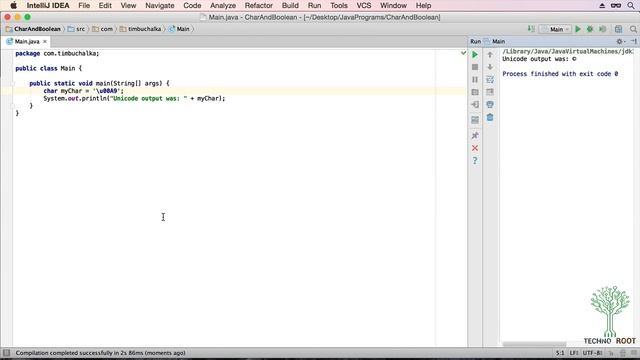Screen dimensions: 640x360
Task: Run Main with coverage from toolbar
Action: pyautogui.click(x=602, y=29)
